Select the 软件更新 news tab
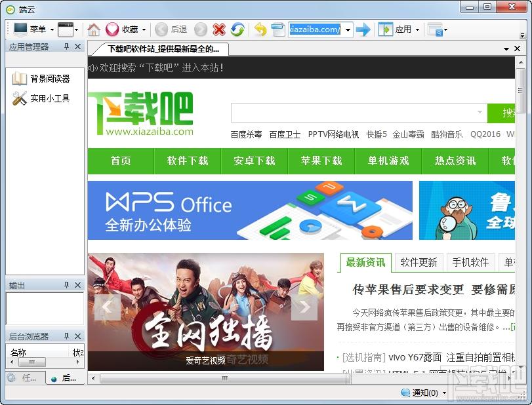Image resolution: width=532 pixels, height=405 pixels. 419,262
